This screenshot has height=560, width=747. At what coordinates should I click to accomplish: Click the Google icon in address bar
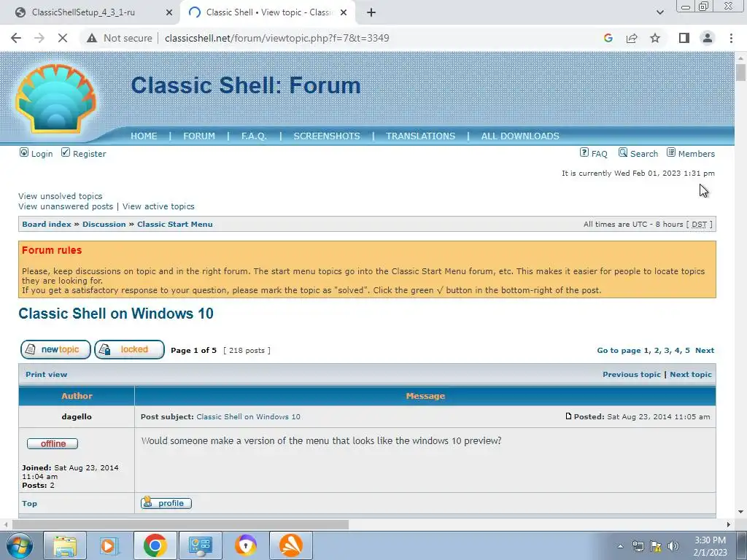608,38
